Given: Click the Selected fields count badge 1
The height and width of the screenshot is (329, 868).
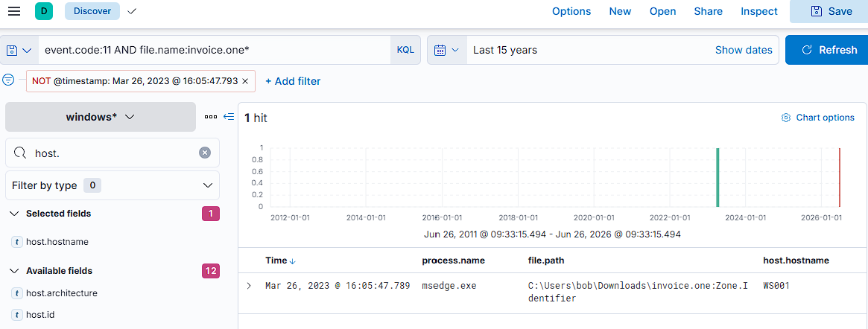Looking at the screenshot, I should click(211, 214).
